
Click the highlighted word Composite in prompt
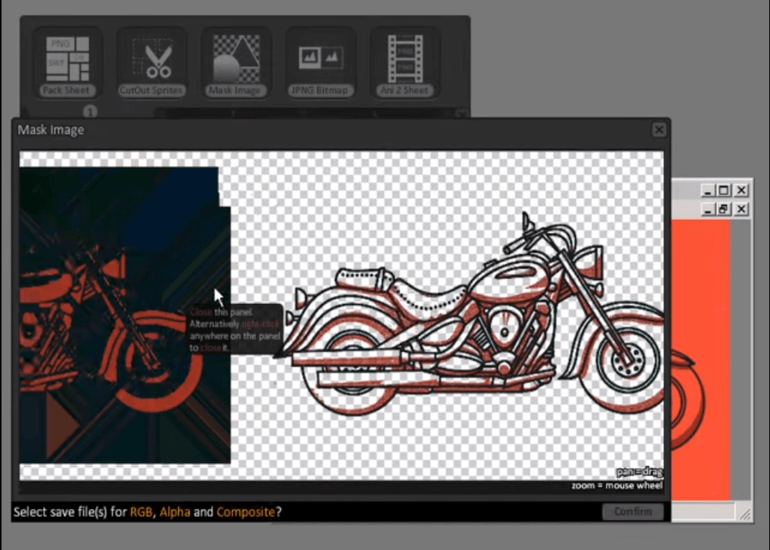click(245, 512)
